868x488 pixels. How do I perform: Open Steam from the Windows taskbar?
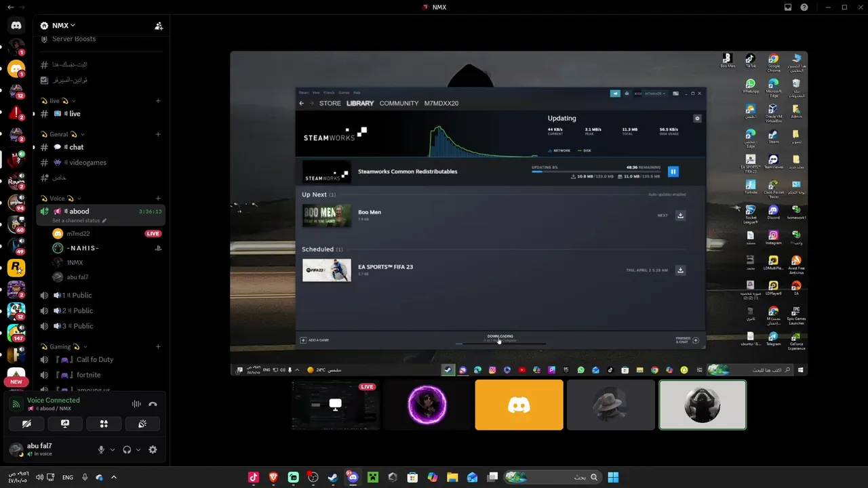(x=333, y=477)
